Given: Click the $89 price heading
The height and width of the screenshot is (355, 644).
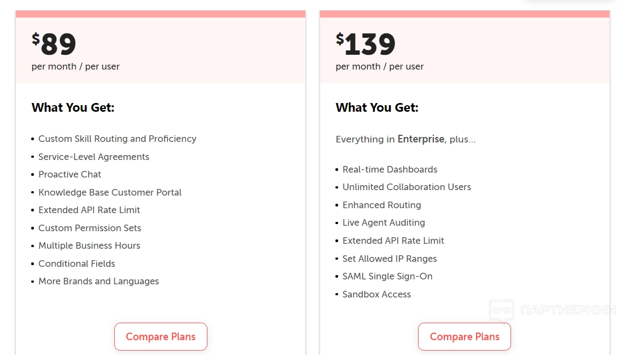Looking at the screenshot, I should (54, 44).
